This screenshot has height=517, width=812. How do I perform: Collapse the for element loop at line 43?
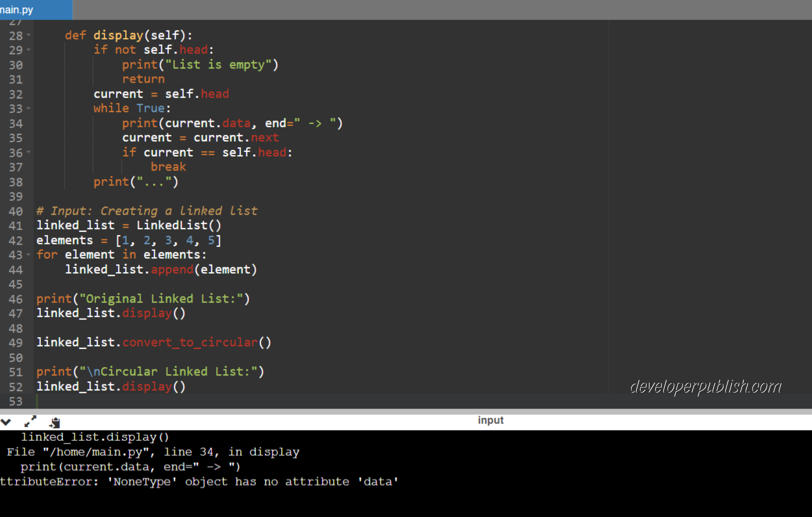coord(29,255)
